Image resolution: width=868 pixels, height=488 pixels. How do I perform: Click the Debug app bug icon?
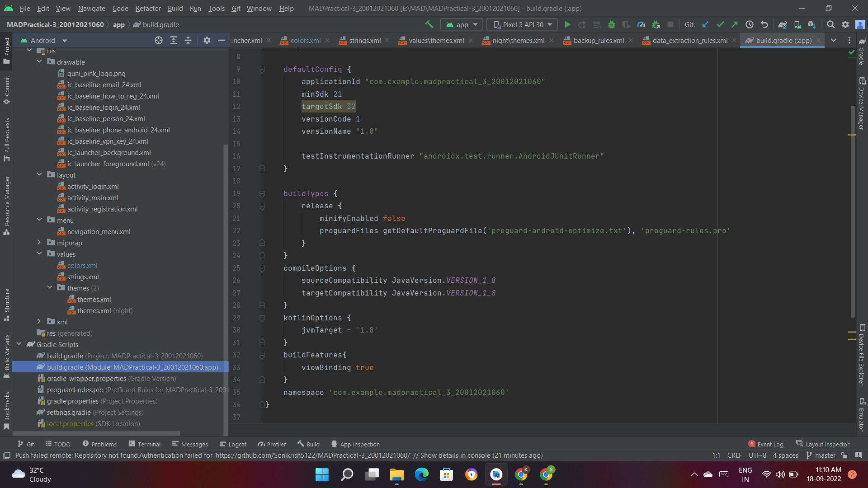(612, 24)
